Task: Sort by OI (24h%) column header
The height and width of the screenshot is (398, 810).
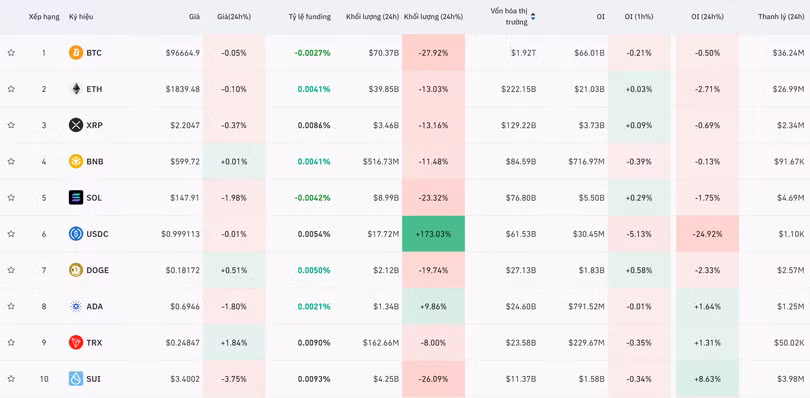Action: pos(707,17)
